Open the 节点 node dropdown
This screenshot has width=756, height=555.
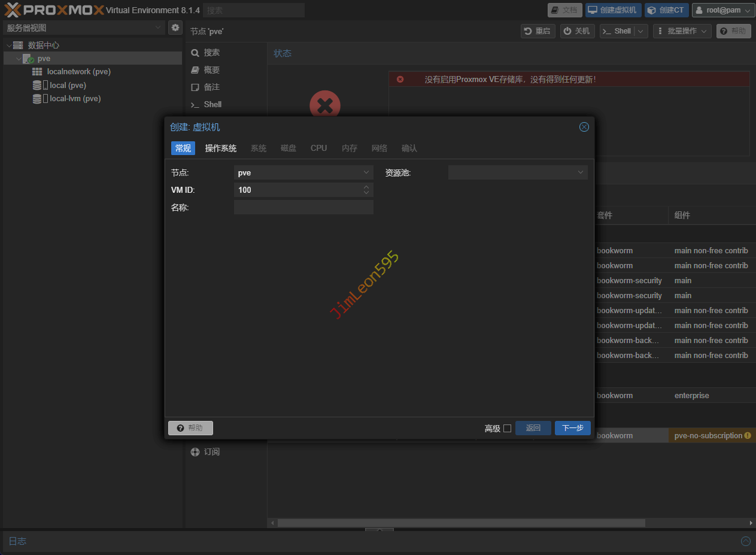(x=366, y=172)
